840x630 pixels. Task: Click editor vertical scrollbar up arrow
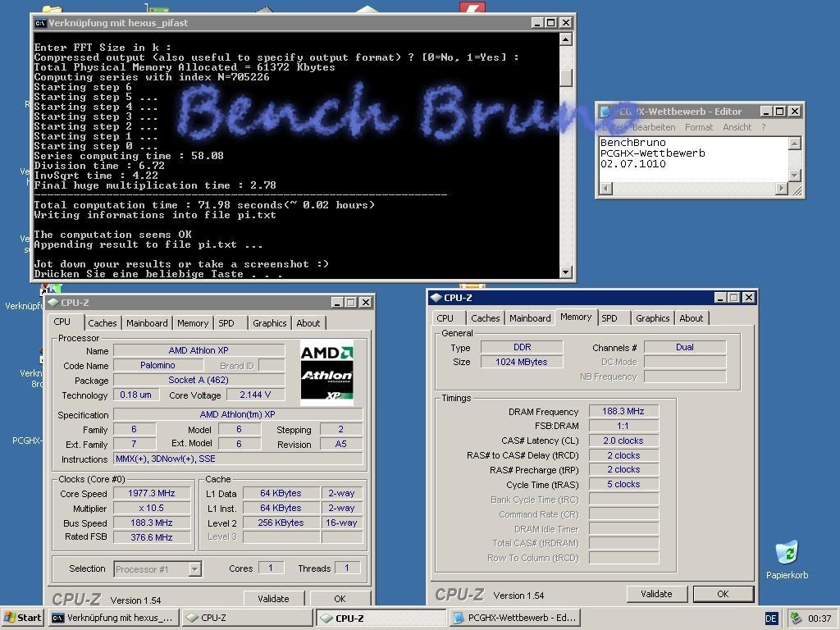[795, 143]
